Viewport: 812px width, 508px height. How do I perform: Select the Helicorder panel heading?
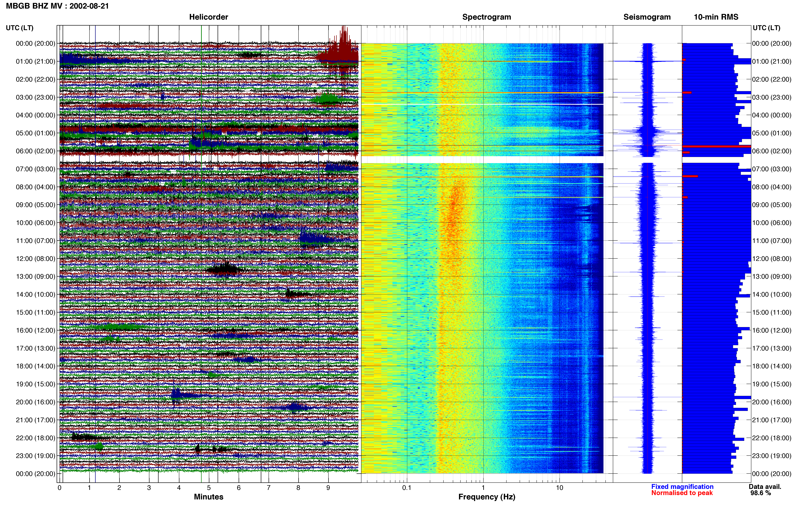click(209, 17)
